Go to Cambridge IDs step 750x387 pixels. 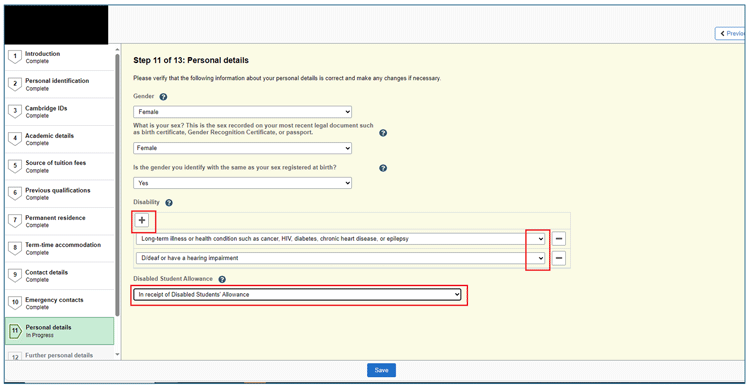(x=60, y=112)
